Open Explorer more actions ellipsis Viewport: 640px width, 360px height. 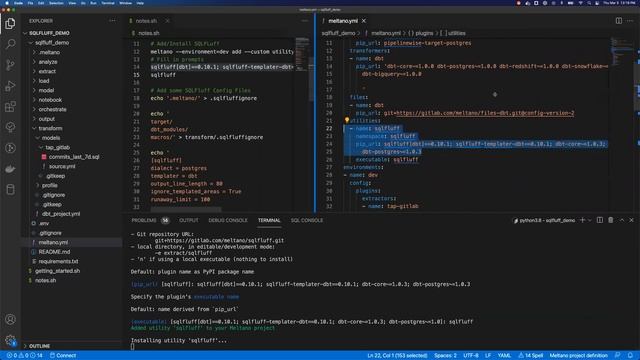point(112,21)
